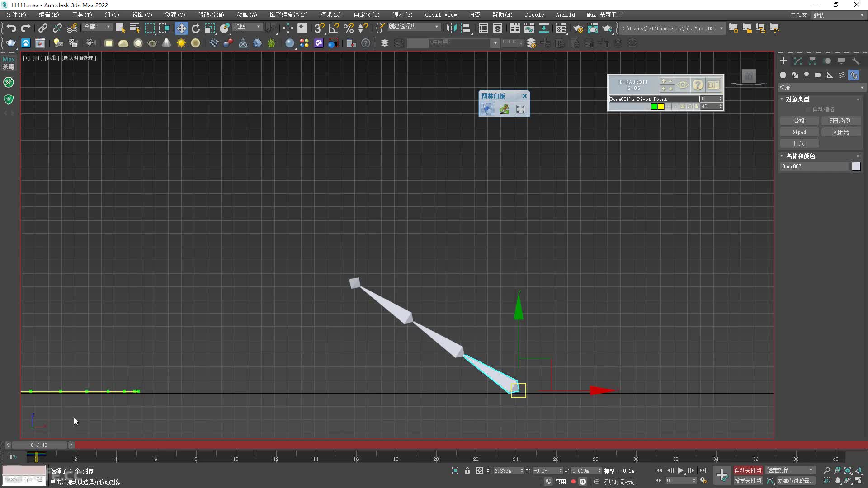
Task: Open the Utilities wrench panel tab
Action: (856, 61)
